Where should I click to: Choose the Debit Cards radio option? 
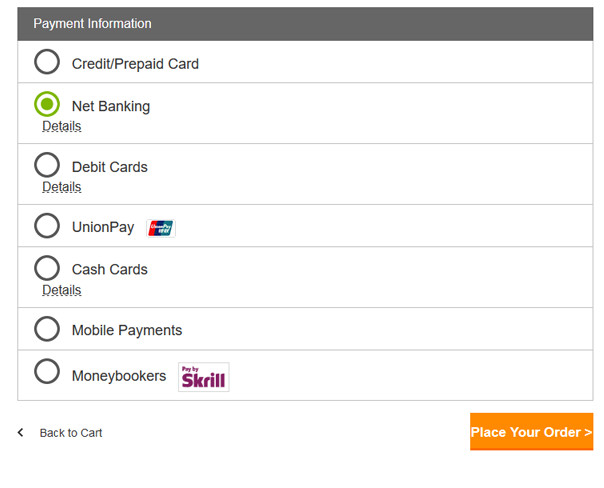coord(47,165)
